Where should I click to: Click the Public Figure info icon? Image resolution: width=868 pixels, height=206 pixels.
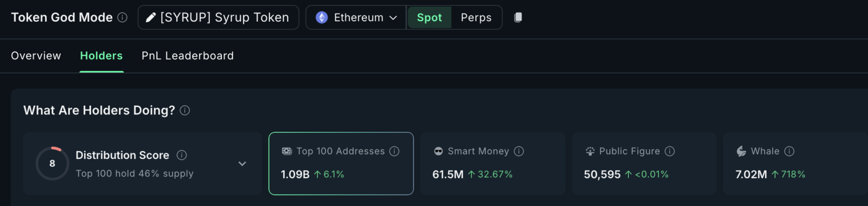coord(670,151)
